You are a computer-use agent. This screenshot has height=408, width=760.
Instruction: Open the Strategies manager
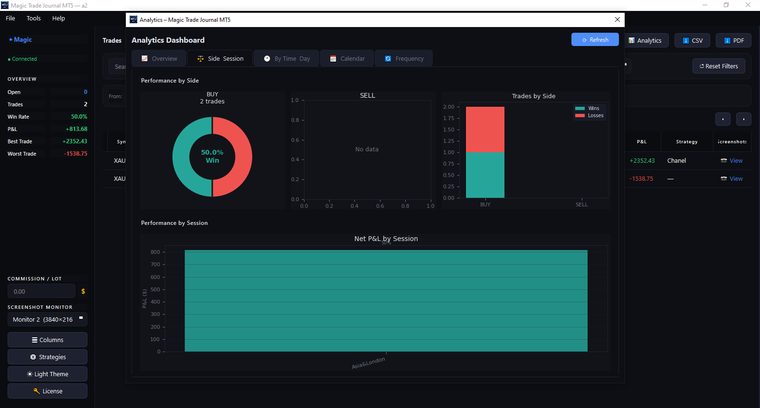click(x=48, y=357)
